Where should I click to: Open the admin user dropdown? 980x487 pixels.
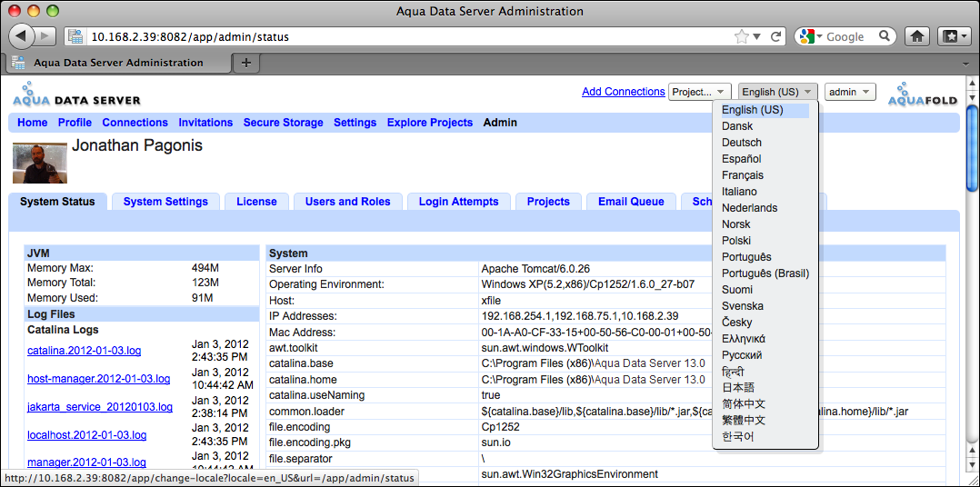coord(850,92)
